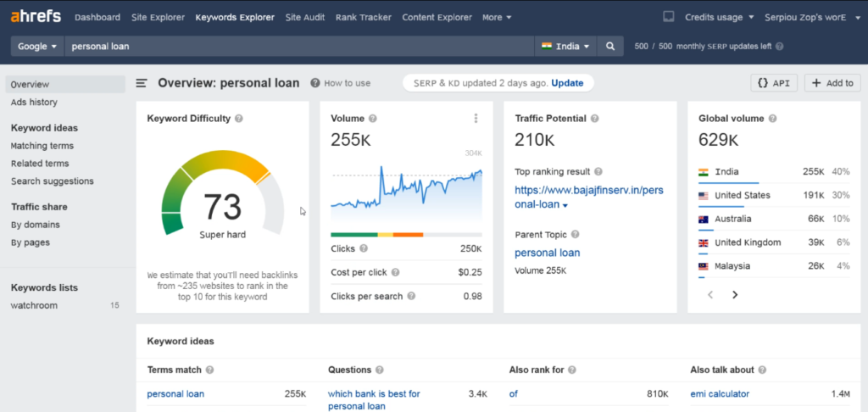Open the notifications monitor icon
The height and width of the screenshot is (412, 868).
point(669,17)
